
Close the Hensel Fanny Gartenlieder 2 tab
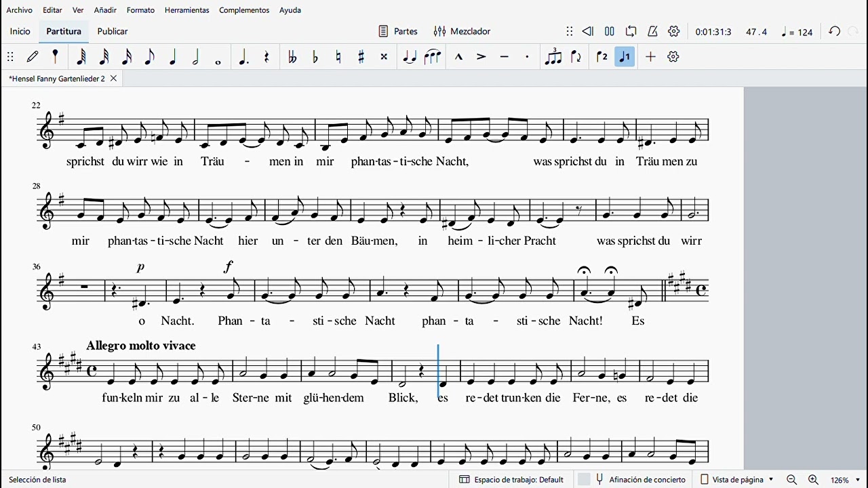pos(113,79)
